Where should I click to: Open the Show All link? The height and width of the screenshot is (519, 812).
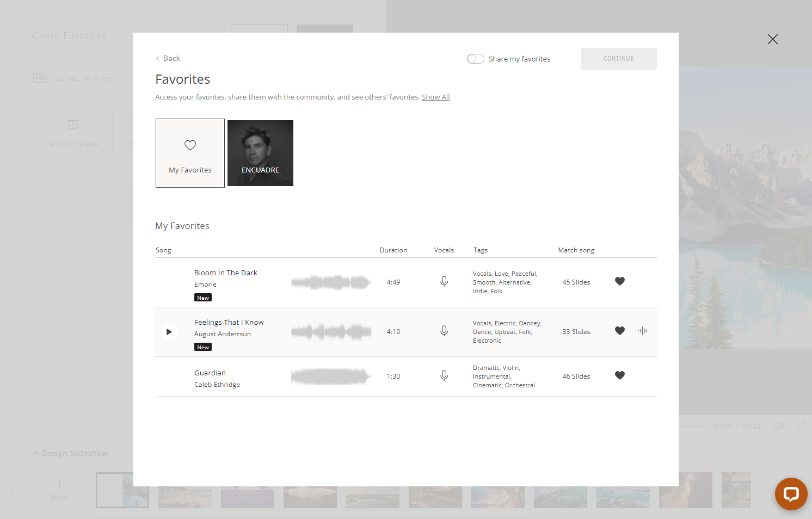[x=436, y=97]
